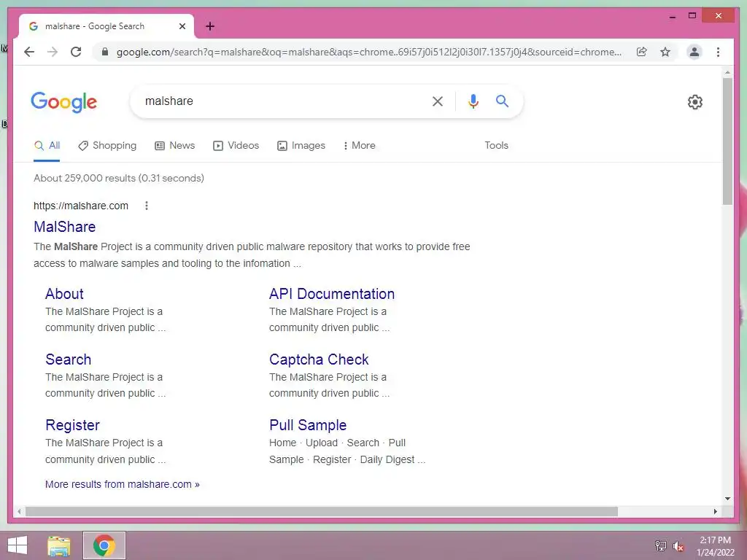Open the API Documentation sitelink

click(x=332, y=294)
